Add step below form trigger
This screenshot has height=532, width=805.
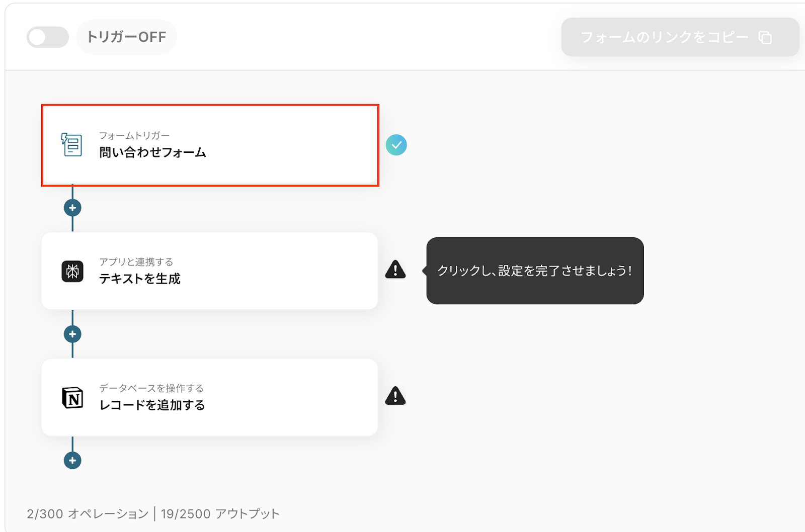72,208
